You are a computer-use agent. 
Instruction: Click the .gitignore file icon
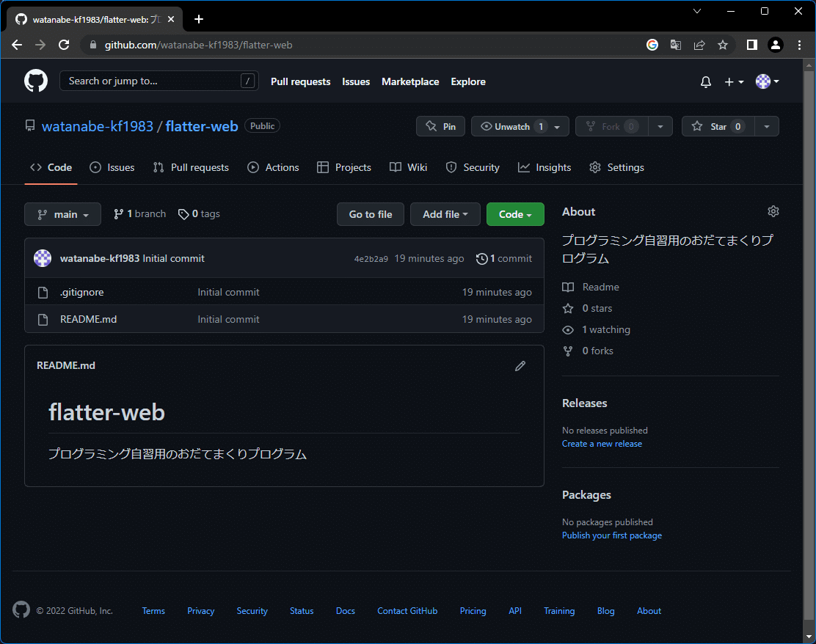pos(43,293)
